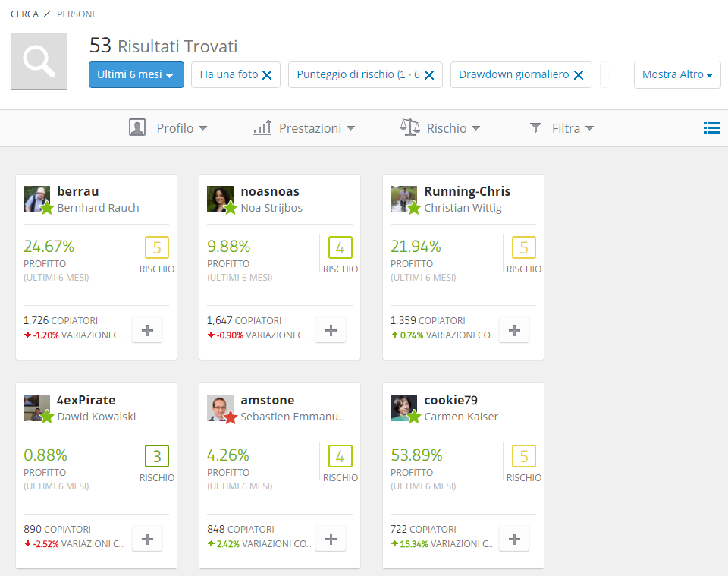Click the 4exPirate username
The height and width of the screenshot is (576, 728).
click(86, 400)
